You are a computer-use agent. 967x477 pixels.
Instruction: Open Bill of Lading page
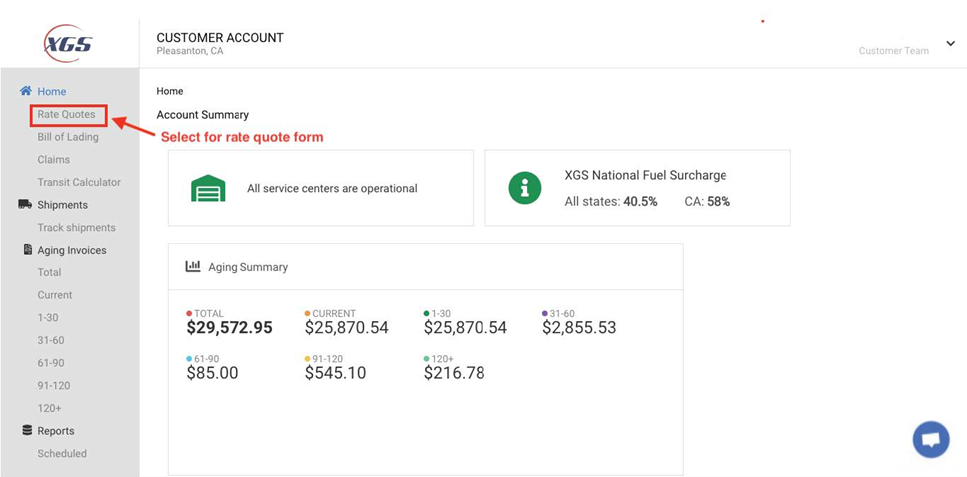tap(68, 137)
